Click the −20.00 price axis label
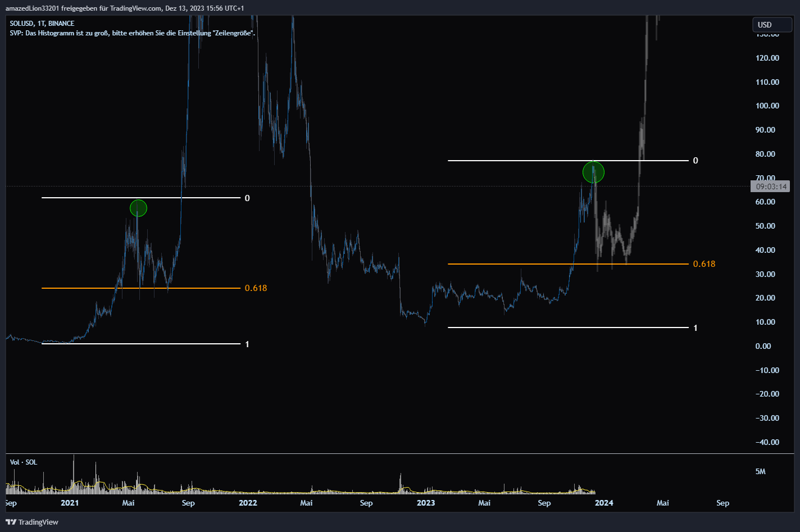 [x=767, y=394]
